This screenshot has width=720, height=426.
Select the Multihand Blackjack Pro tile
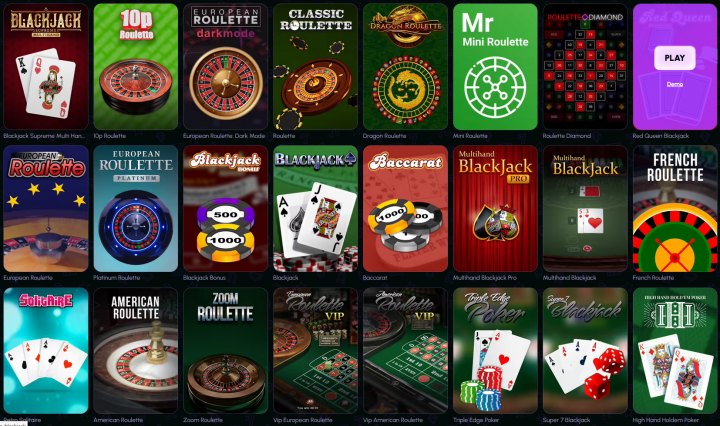tap(495, 208)
